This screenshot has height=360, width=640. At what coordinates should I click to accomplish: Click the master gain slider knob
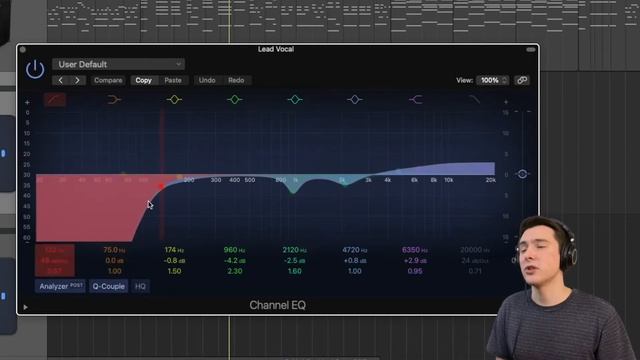(x=522, y=174)
